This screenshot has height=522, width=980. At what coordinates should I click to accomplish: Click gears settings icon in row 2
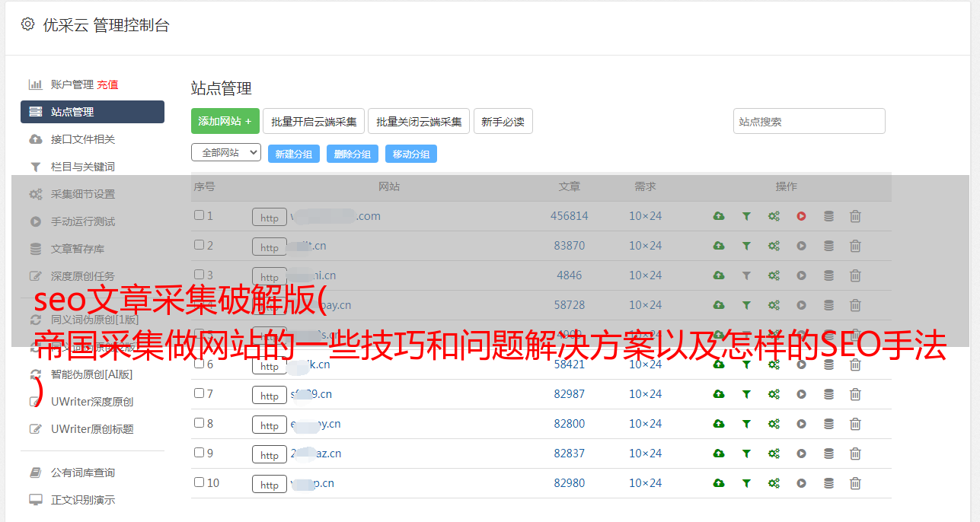pos(774,246)
